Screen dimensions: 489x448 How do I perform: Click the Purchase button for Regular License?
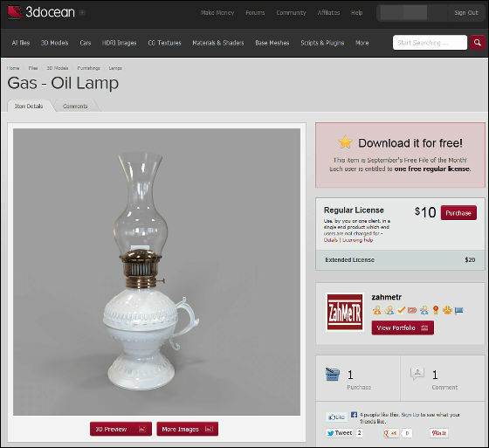458,213
